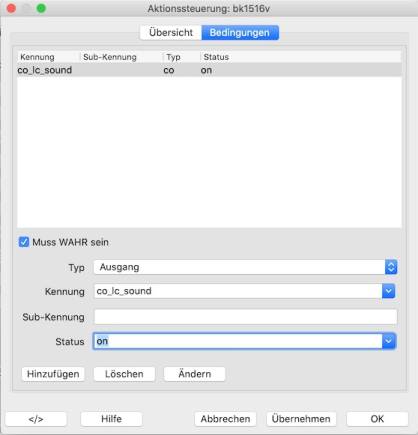Click the Hinzufügen button
Image resolution: width=418 pixels, height=435 pixels.
(53, 374)
